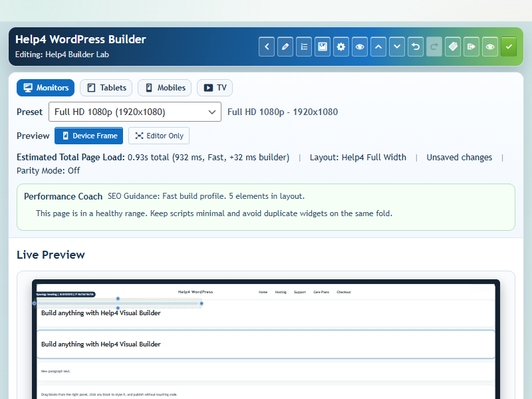Click the Home link in preview nav
532x399 pixels.
point(263,292)
